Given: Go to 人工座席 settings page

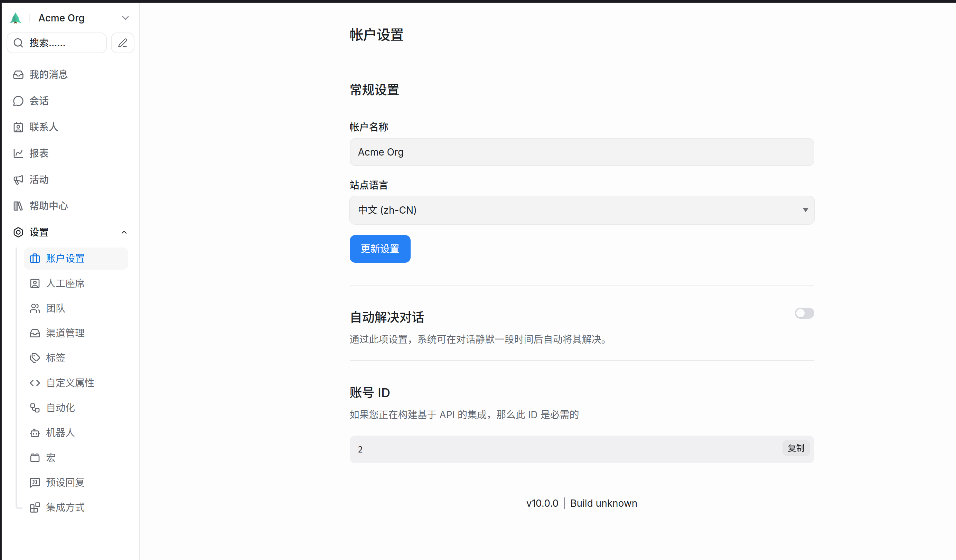Looking at the screenshot, I should point(65,283).
